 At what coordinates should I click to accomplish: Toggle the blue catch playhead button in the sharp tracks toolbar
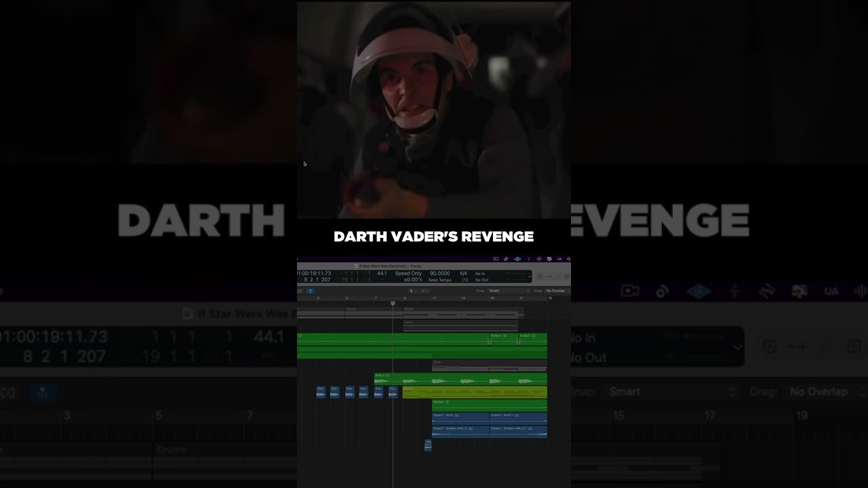(311, 291)
